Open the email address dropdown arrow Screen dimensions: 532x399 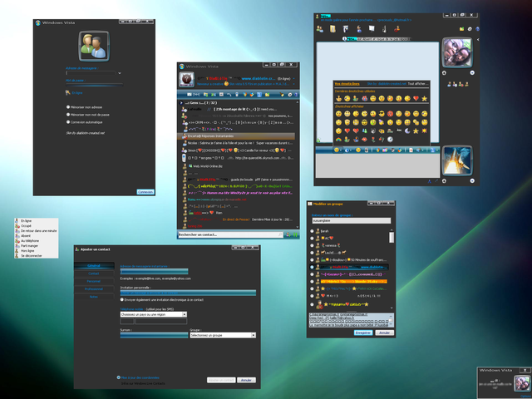point(120,73)
